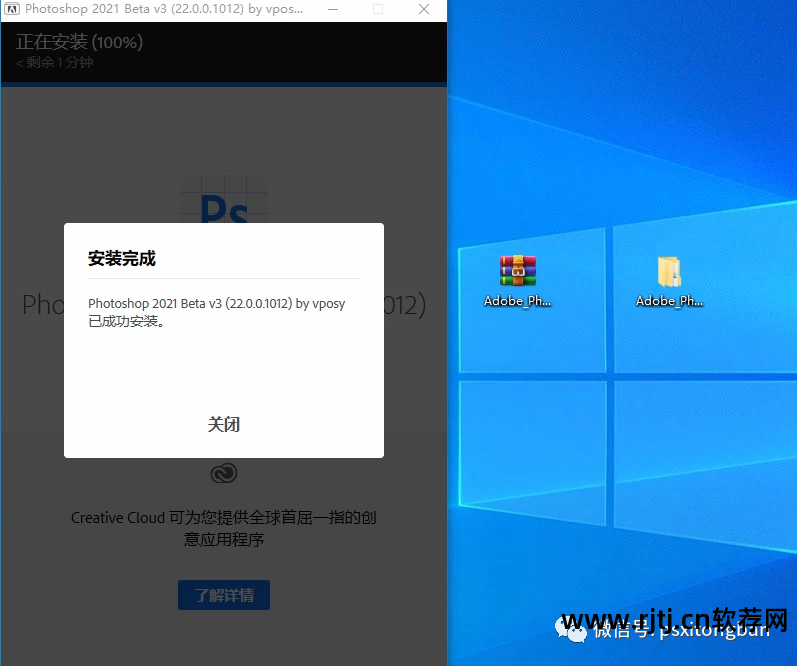797x666 pixels.
Task: Click the 'Photoshop 2021 Beta v3' dialog line
Action: coord(217,304)
